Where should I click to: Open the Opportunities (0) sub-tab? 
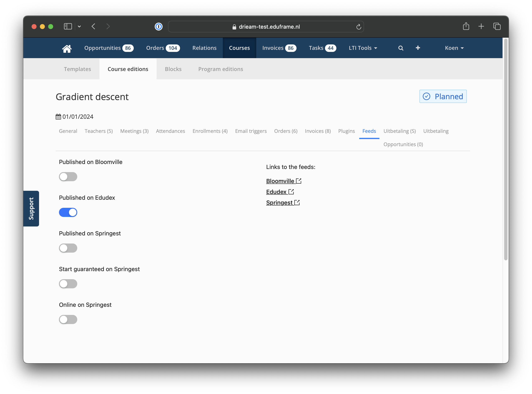(403, 144)
